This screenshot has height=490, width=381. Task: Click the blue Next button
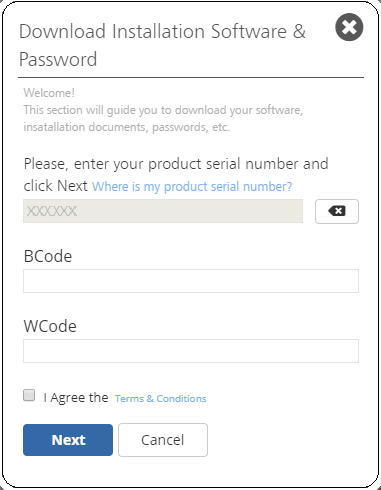(x=68, y=440)
